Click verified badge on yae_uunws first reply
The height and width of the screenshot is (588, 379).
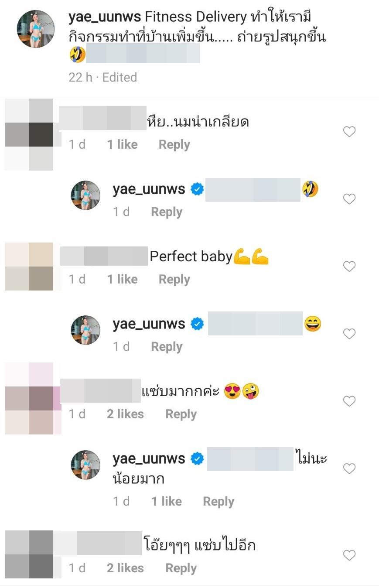(x=198, y=189)
